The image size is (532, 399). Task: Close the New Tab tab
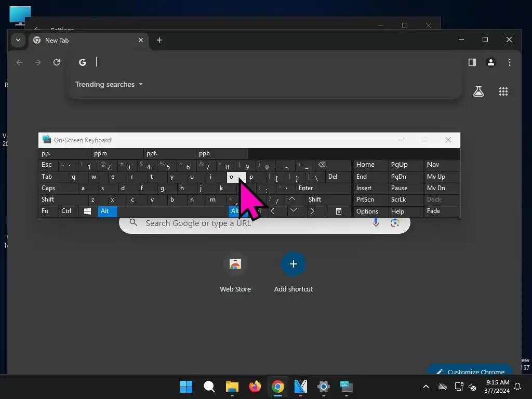coord(140,40)
